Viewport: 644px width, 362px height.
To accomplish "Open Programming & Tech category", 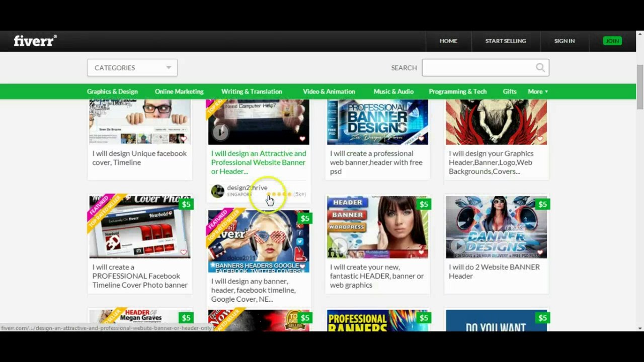I will click(458, 92).
